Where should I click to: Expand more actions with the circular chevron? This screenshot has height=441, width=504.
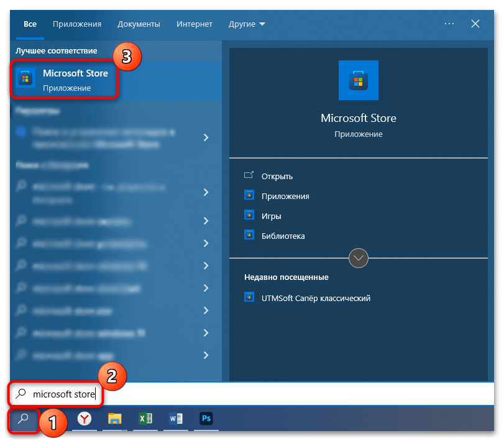(359, 258)
